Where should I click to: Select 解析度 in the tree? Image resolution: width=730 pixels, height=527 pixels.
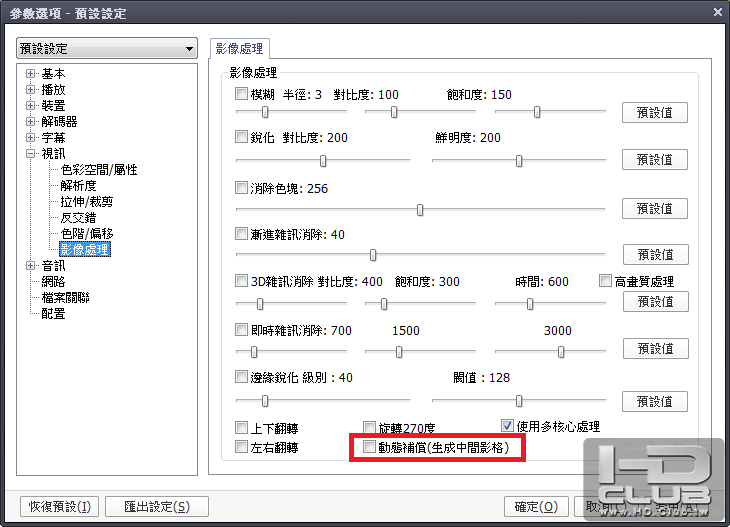[78, 186]
